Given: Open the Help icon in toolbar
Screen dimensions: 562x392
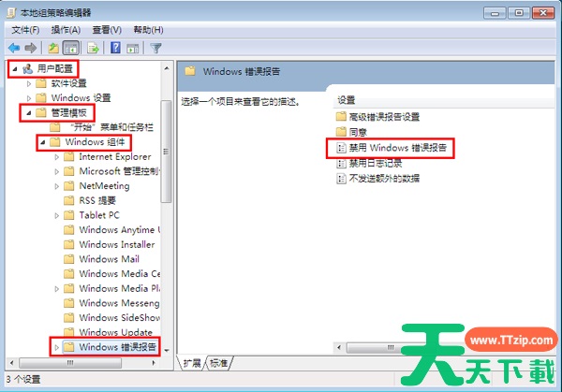Looking at the screenshot, I should point(115,48).
